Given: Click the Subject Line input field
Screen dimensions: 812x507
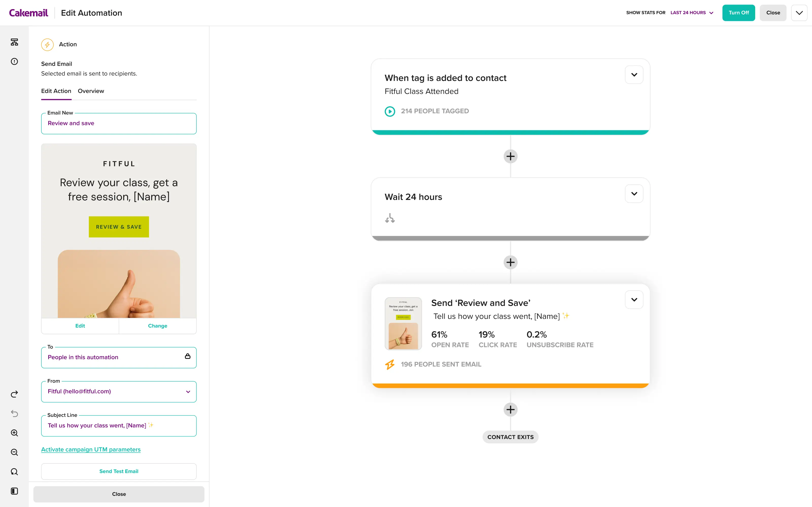Looking at the screenshot, I should pyautogui.click(x=119, y=426).
